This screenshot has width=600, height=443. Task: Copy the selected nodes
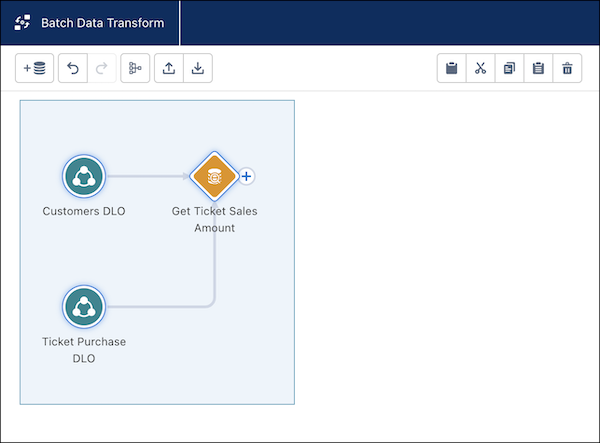510,69
